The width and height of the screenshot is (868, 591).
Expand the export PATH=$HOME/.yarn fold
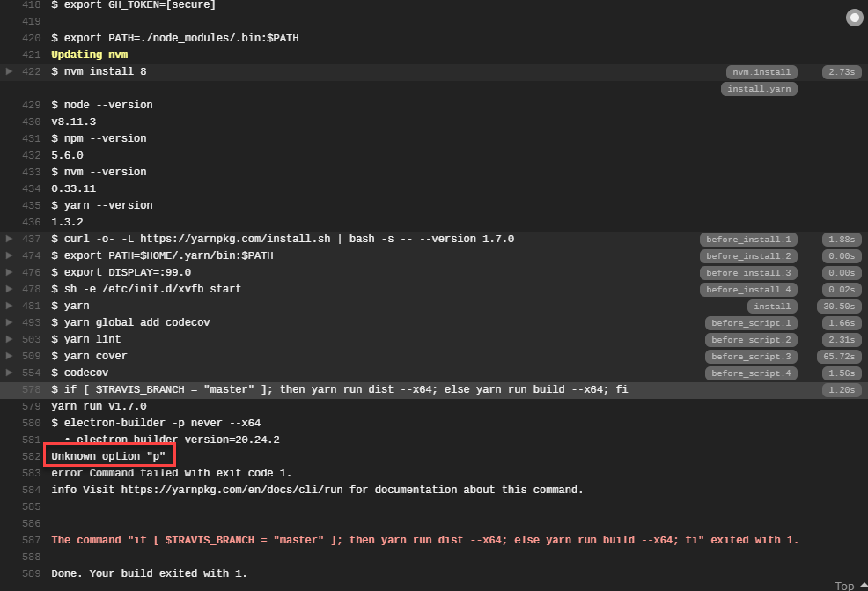9,255
